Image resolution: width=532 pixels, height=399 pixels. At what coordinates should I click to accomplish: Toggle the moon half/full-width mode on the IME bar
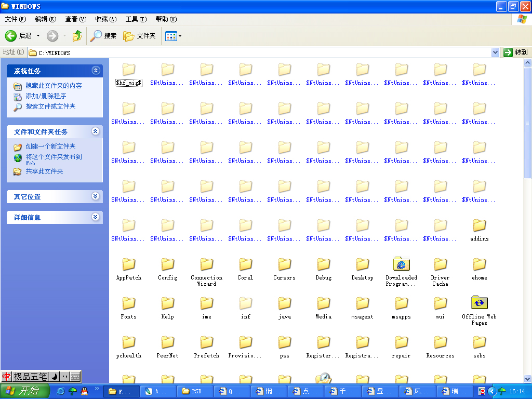pyautogui.click(x=54, y=377)
